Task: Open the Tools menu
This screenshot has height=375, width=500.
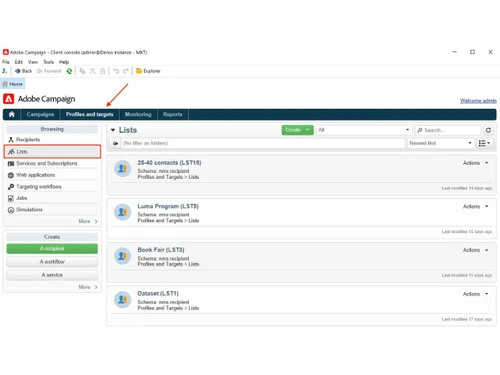Action: pyautogui.click(x=48, y=62)
